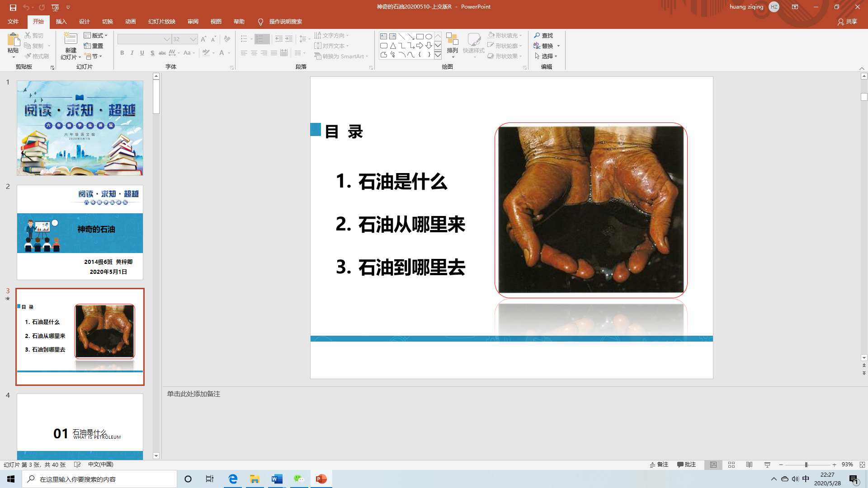The height and width of the screenshot is (488, 868).
Task: Open the font name dropdown
Action: (x=167, y=39)
